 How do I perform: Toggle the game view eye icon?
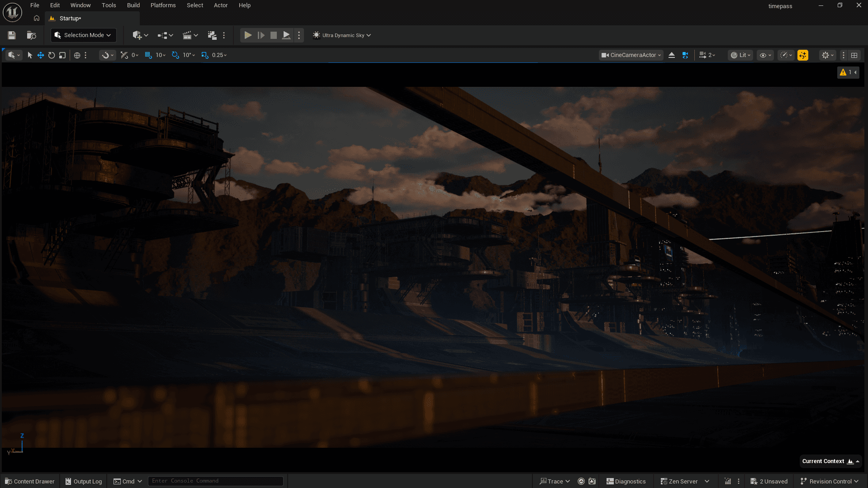tap(764, 55)
